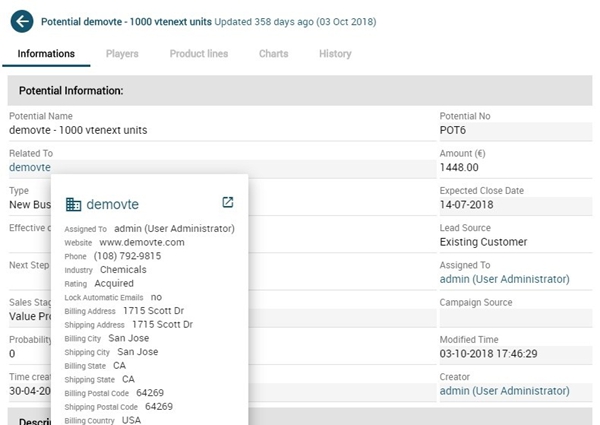600x425 pixels.
Task: Switch to the Charts tab
Action: pyautogui.click(x=274, y=54)
